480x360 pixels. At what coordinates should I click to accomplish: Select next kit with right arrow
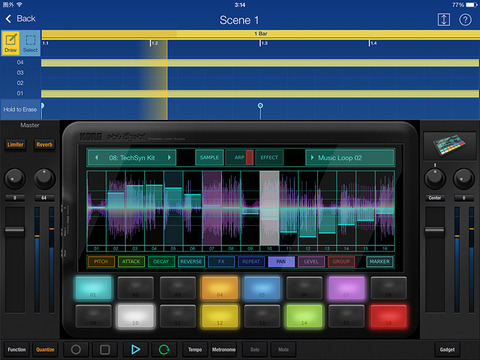[169, 157]
